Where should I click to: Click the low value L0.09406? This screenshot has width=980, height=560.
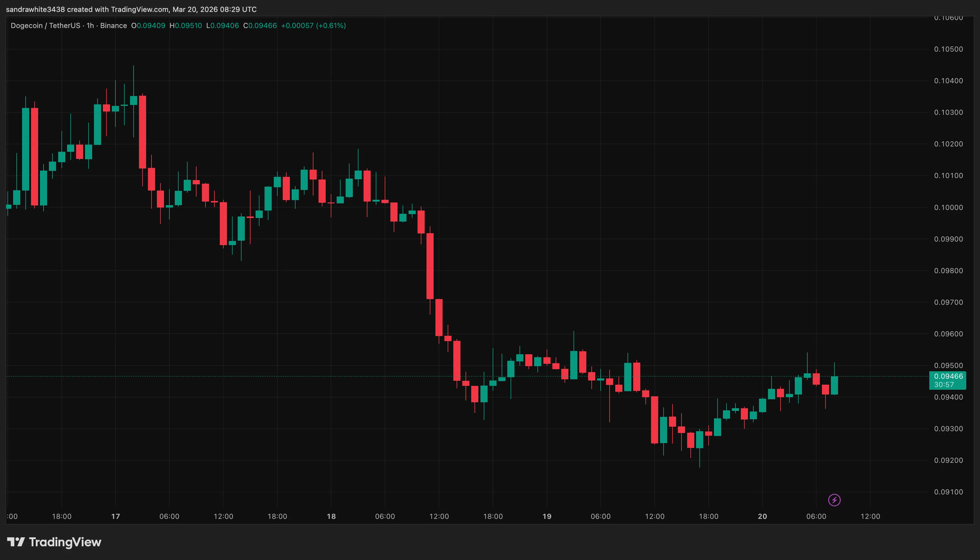point(222,25)
